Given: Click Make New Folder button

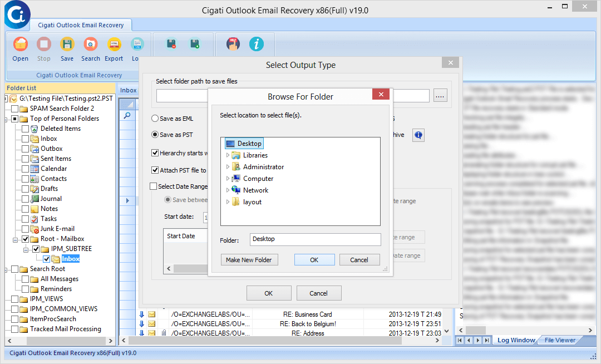Looking at the screenshot, I should (249, 260).
